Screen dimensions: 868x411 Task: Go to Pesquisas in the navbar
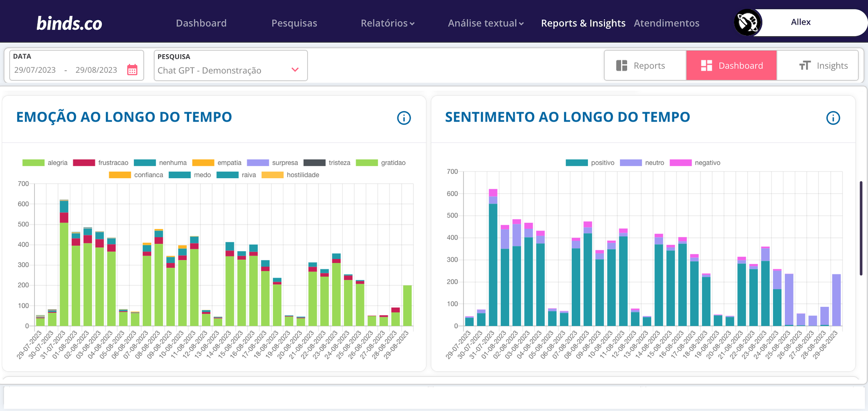(x=294, y=23)
